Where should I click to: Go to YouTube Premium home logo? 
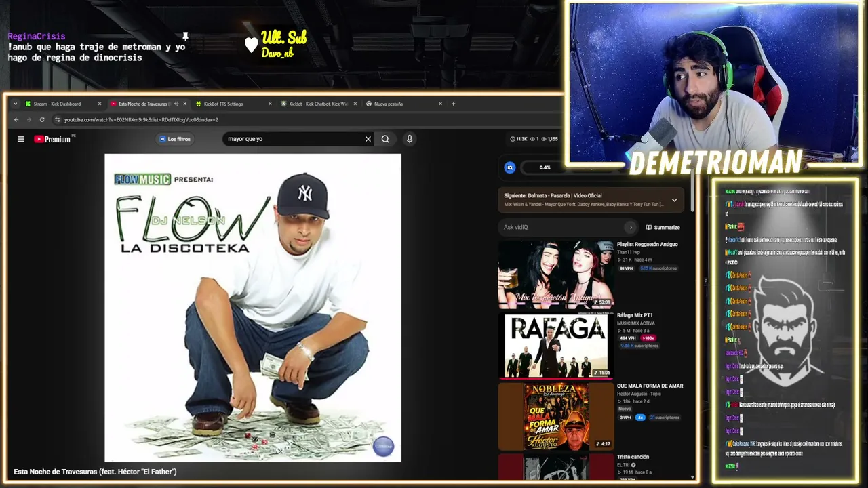pyautogui.click(x=53, y=139)
